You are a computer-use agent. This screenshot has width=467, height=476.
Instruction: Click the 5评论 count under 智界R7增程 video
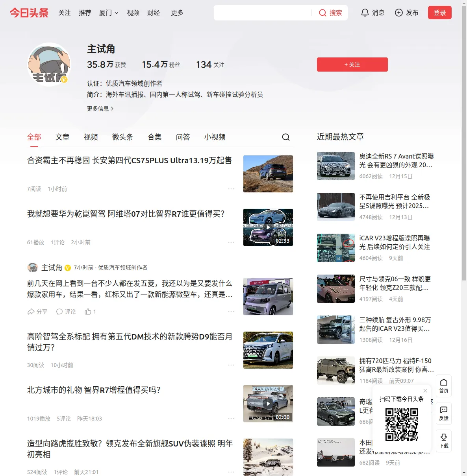click(x=64, y=419)
